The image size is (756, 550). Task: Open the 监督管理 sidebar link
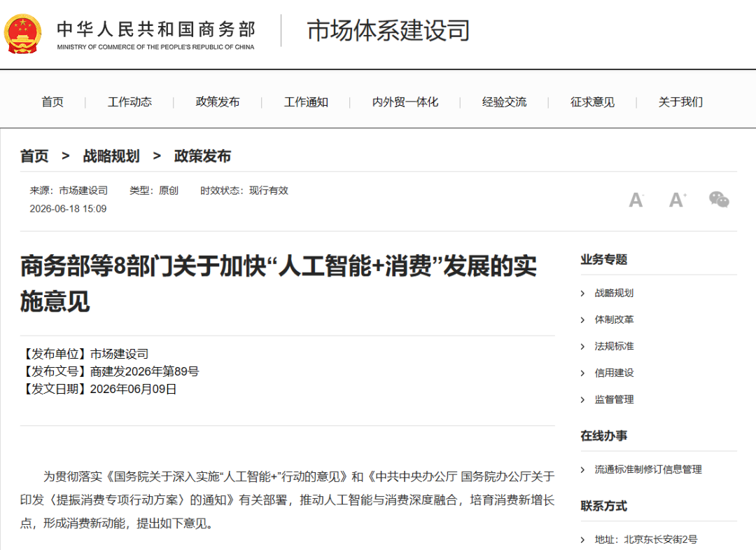[x=614, y=399]
